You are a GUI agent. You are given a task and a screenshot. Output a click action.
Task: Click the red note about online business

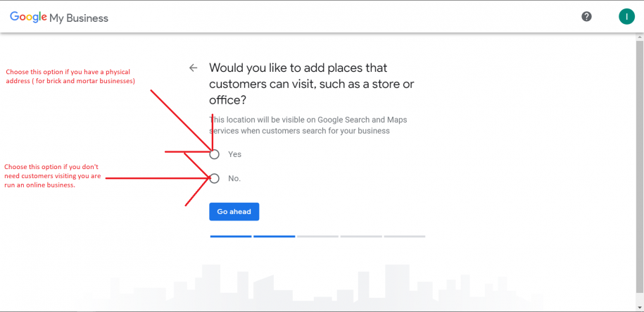tap(53, 175)
